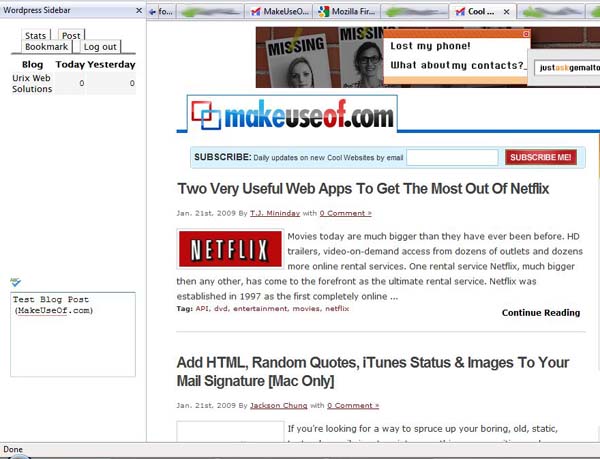
Task: Open 0 Comment link under Netflix article
Action: point(346,213)
